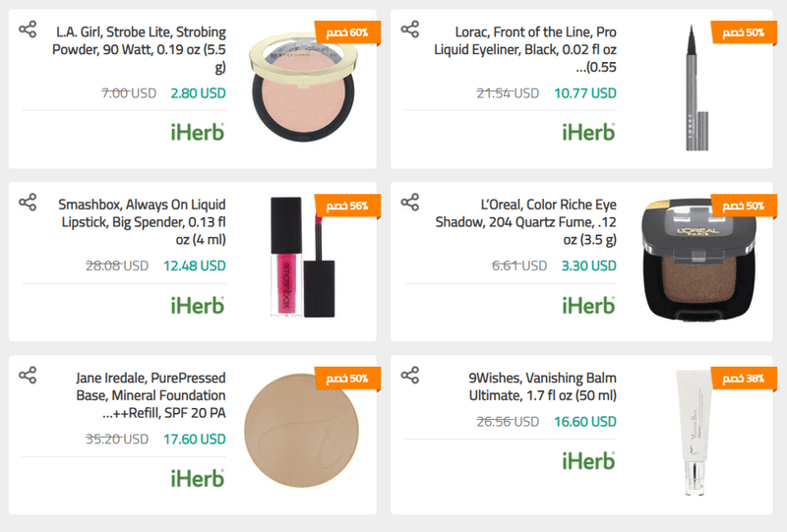
Task: Click the 60% discount badge
Action: coord(345,33)
